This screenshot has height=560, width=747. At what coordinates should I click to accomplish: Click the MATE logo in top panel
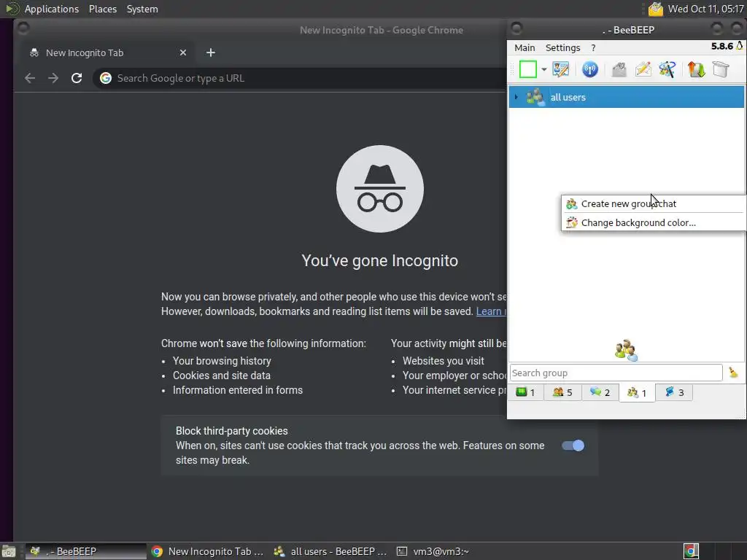12,9
